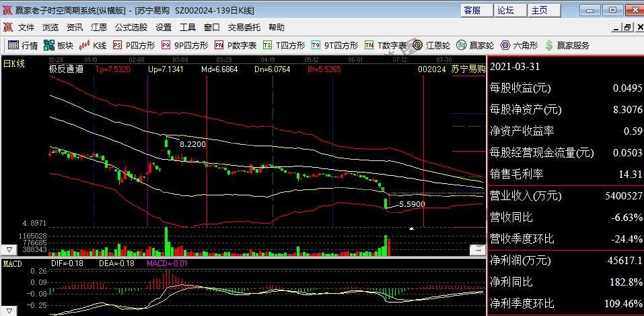644x316 pixels.
Task: Click the 极反通道 indicator label
Action: tap(66, 69)
